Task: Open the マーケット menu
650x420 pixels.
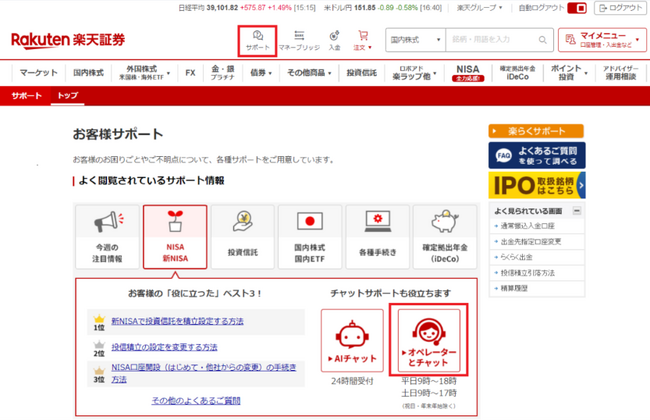Action: coord(39,73)
